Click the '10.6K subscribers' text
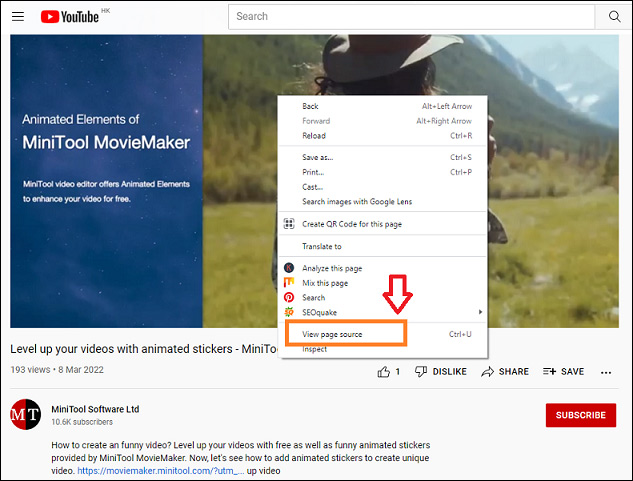Image resolution: width=633 pixels, height=481 pixels. (82, 422)
